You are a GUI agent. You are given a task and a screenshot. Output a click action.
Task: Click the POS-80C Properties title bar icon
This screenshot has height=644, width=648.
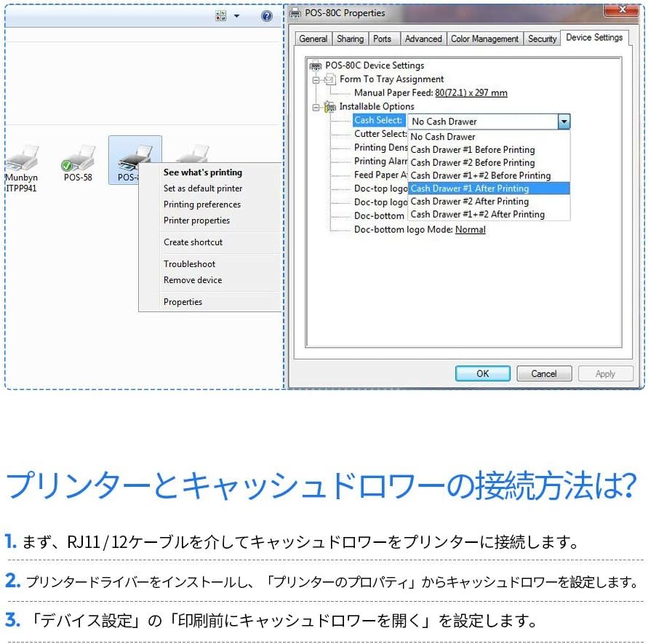click(x=295, y=13)
